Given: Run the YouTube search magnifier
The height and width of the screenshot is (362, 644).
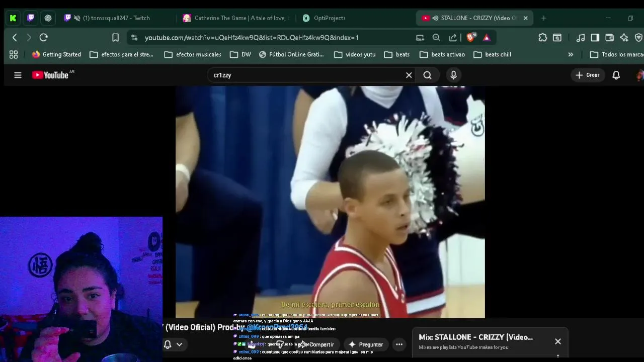Looking at the screenshot, I should point(427,75).
